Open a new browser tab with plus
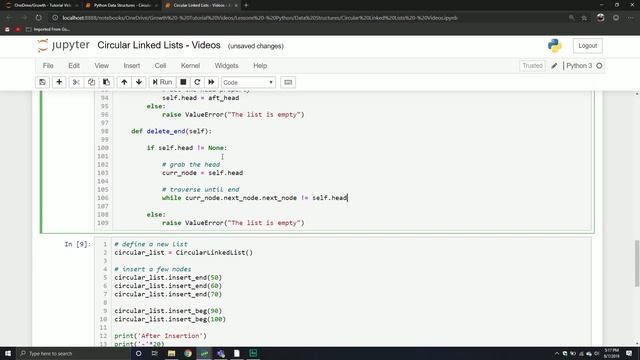The image size is (640, 360). coord(246,5)
